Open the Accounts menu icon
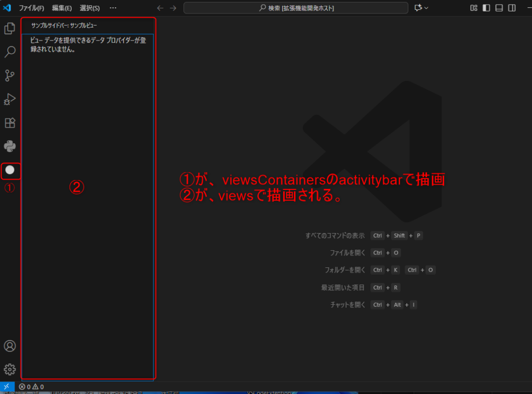Screen dimensions: 532x394 9,346
